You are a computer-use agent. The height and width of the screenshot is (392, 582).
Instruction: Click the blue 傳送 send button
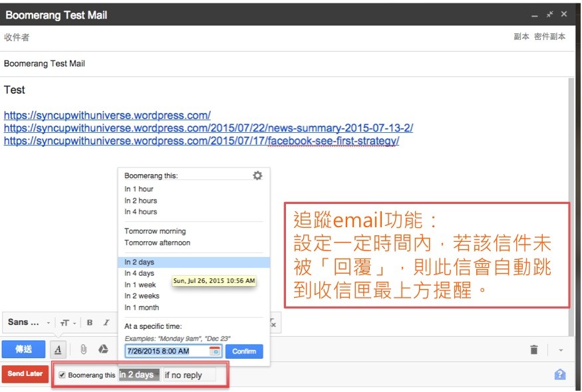click(x=23, y=349)
